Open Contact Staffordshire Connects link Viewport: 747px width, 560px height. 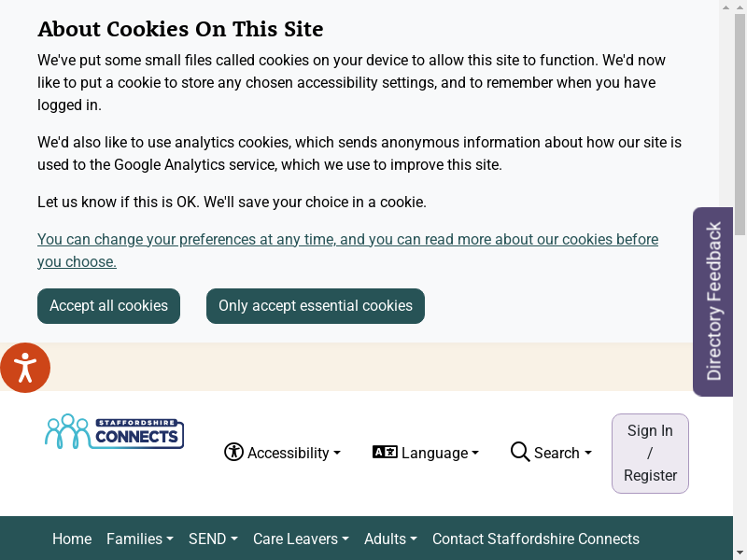[536, 539]
